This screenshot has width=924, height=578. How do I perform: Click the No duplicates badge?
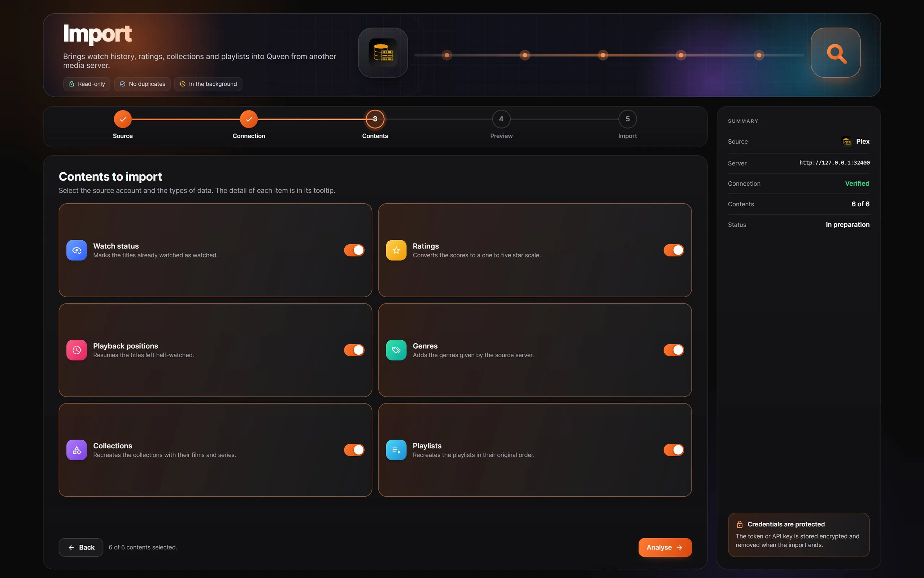point(143,84)
